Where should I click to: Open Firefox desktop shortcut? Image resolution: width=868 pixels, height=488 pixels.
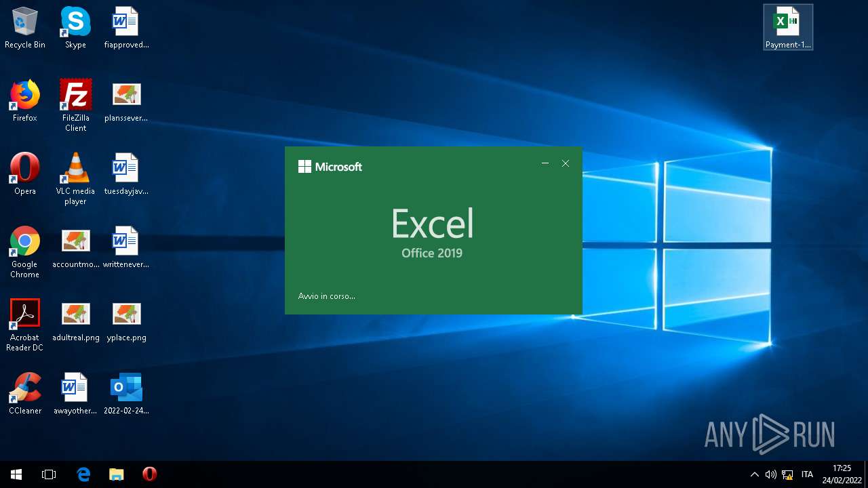point(25,101)
